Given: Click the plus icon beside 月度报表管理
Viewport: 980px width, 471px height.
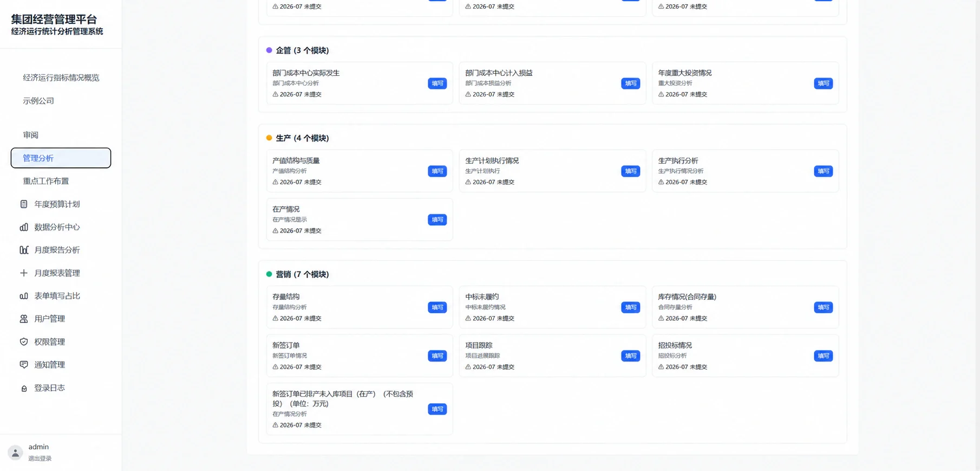Looking at the screenshot, I should (x=24, y=273).
